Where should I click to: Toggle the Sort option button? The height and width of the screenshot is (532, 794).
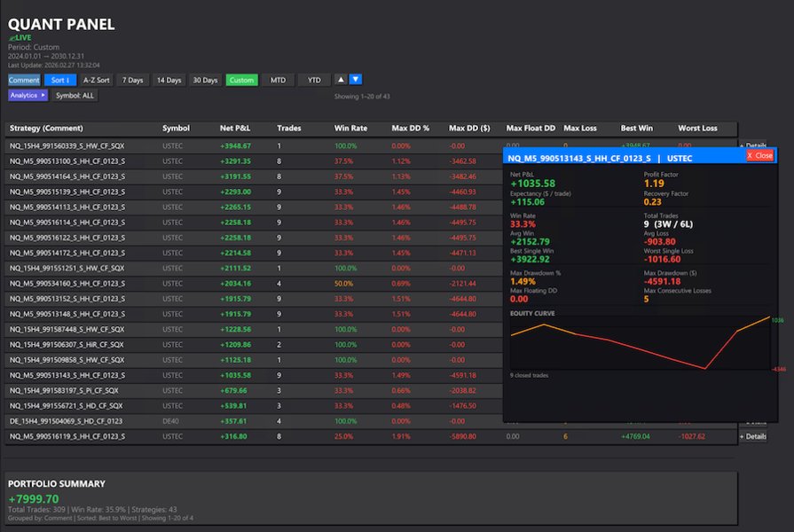[x=59, y=79]
